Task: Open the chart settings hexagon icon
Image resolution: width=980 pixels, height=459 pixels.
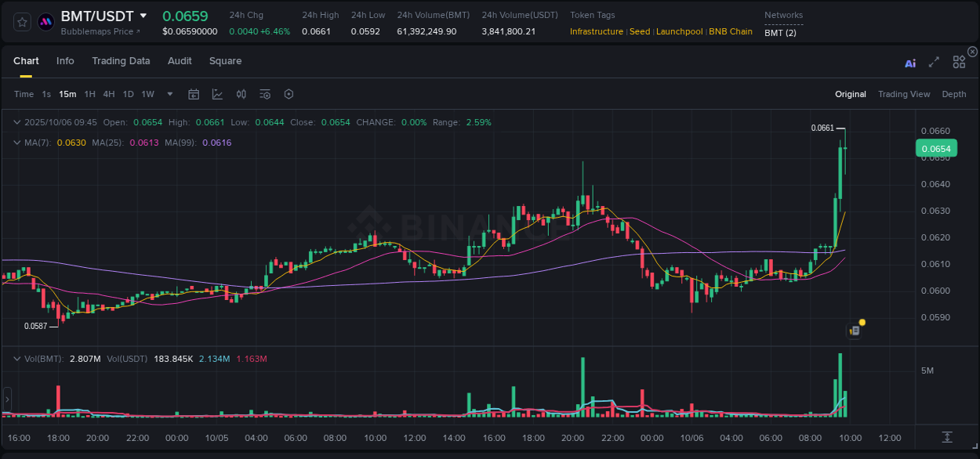Action: (289, 94)
